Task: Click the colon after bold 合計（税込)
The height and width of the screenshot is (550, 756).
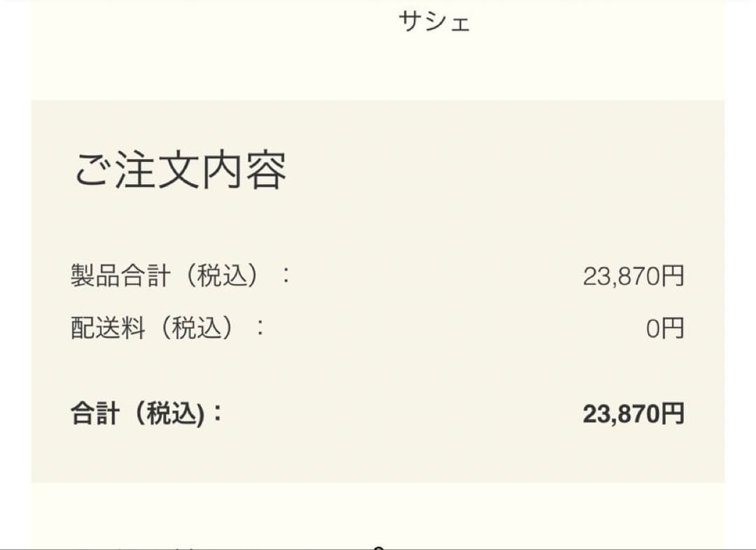Action: pyautogui.click(x=216, y=414)
